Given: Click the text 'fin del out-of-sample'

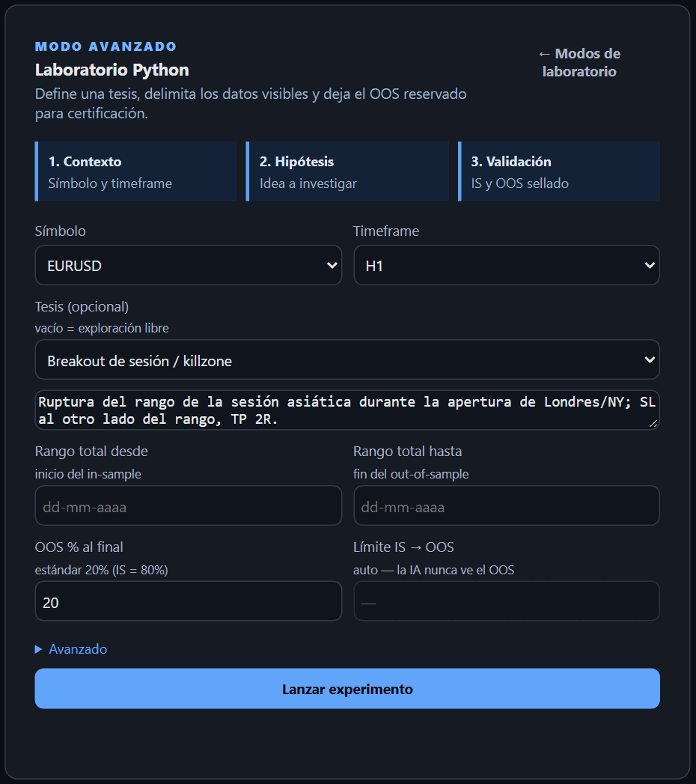Looking at the screenshot, I should pyautogui.click(x=411, y=474).
